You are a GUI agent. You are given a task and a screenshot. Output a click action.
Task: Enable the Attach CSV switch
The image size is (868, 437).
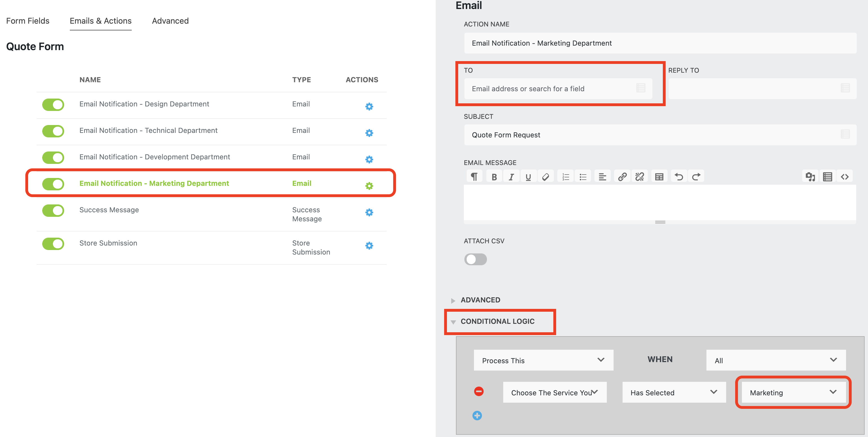point(475,259)
